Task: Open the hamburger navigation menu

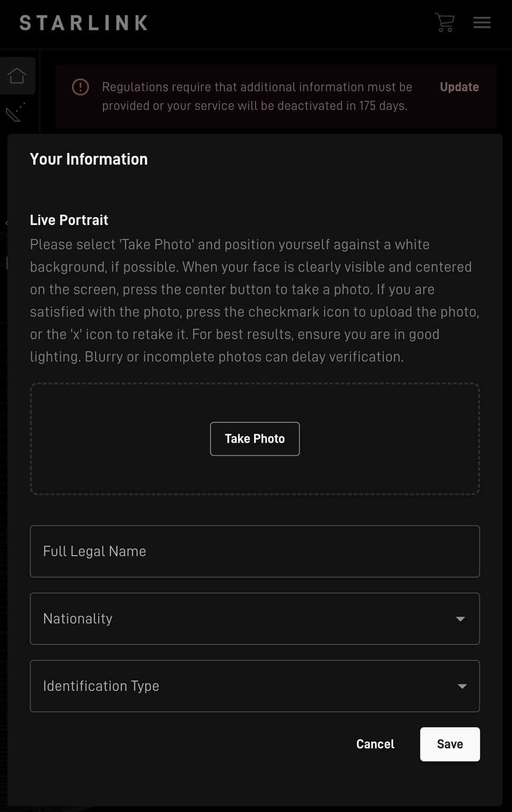Action: click(482, 22)
